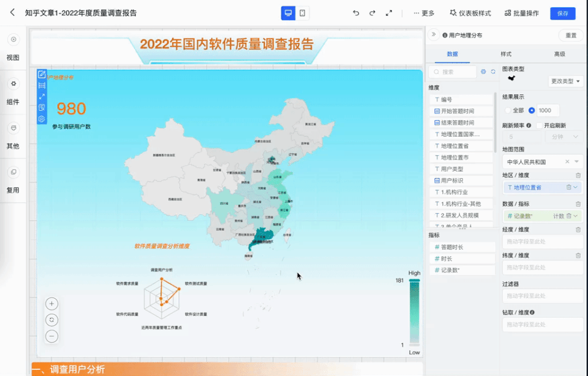Click the blue 保存 save button
Screen dimensions: 588x376
[x=562, y=13]
